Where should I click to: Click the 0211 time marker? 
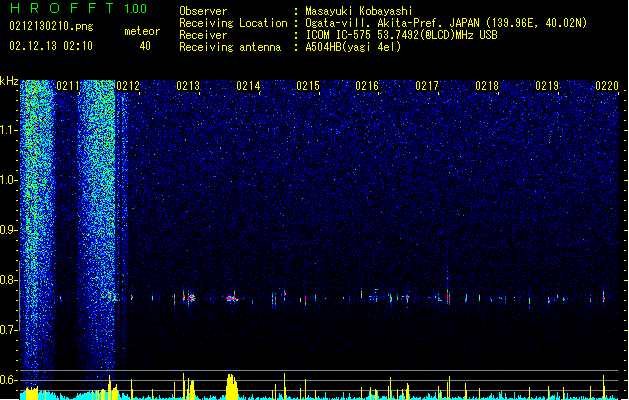click(68, 86)
